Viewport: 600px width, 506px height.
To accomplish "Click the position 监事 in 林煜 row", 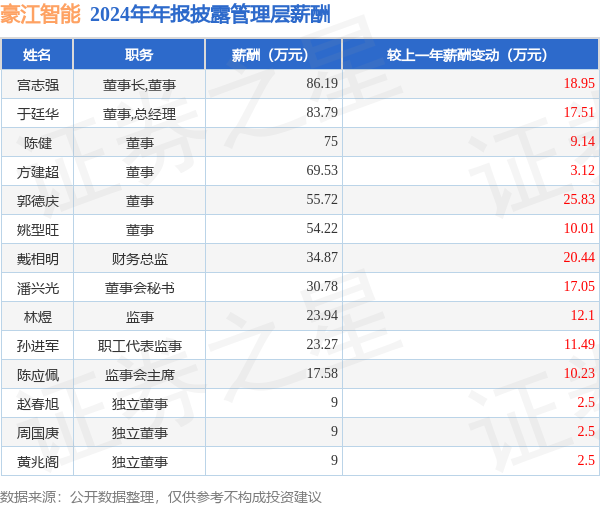I will click(139, 317).
